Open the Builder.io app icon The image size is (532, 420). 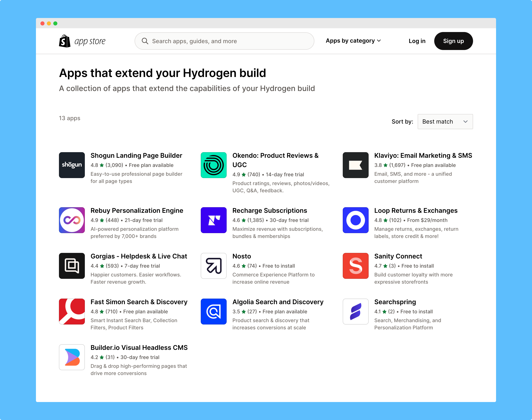tap(72, 357)
